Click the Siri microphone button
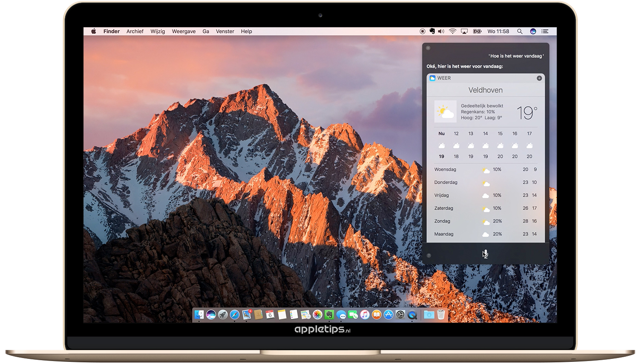The image size is (639, 364). coord(485,254)
